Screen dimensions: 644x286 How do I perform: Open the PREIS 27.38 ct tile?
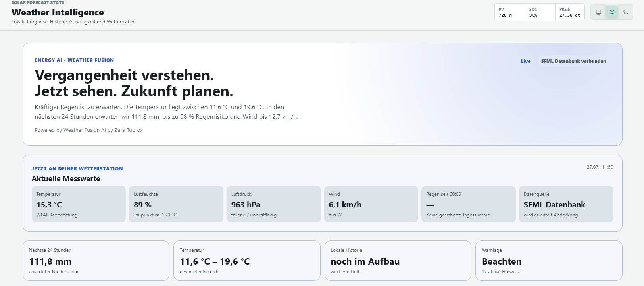click(x=570, y=12)
